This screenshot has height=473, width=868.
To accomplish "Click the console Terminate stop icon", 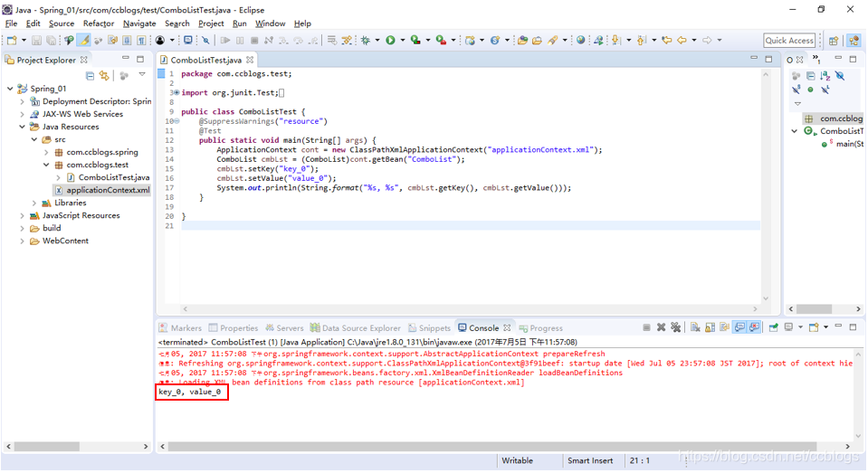I will tap(646, 327).
